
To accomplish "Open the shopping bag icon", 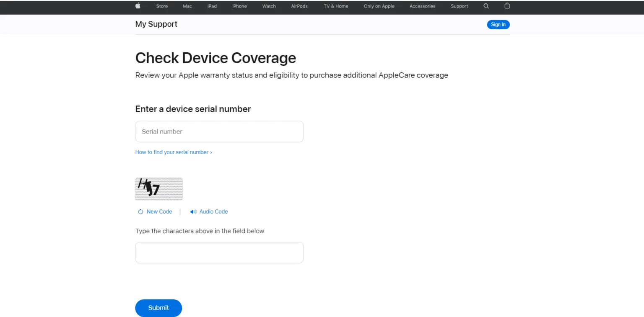I will point(507,6).
